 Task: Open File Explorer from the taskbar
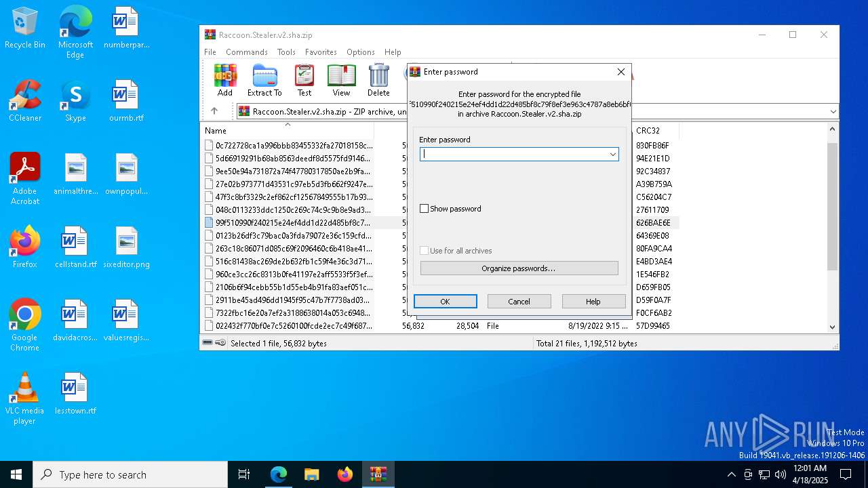coord(311,474)
